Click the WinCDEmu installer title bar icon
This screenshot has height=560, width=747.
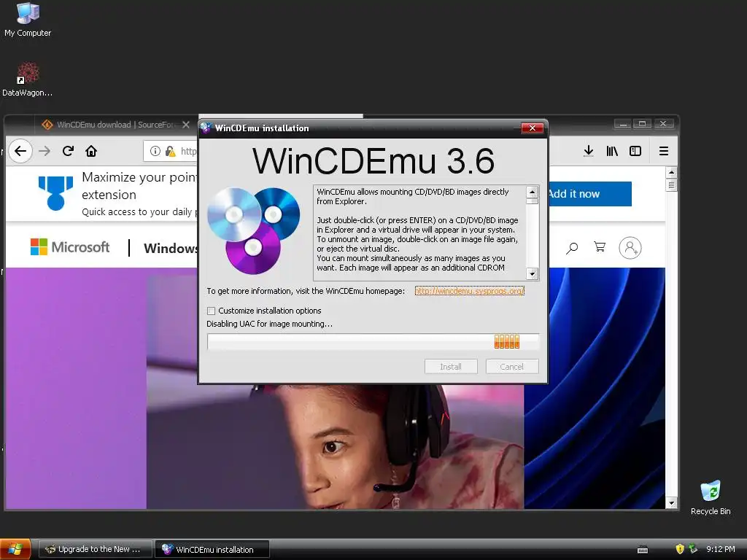[x=206, y=128]
